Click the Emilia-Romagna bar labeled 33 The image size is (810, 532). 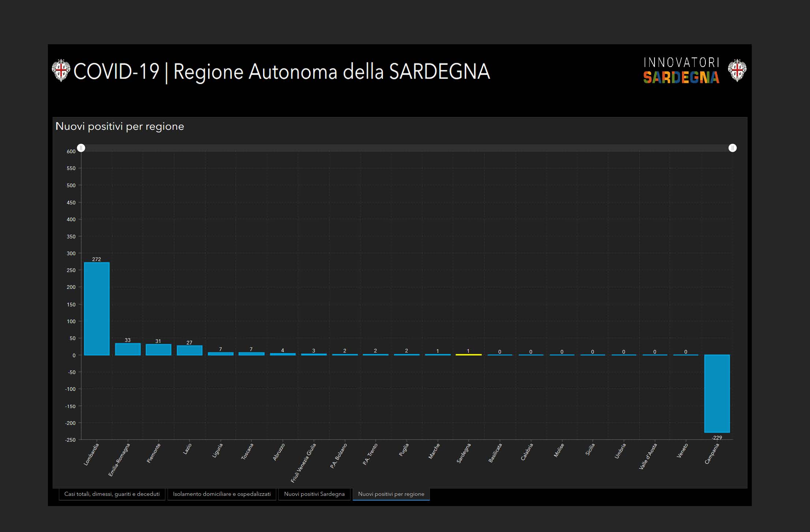(128, 349)
